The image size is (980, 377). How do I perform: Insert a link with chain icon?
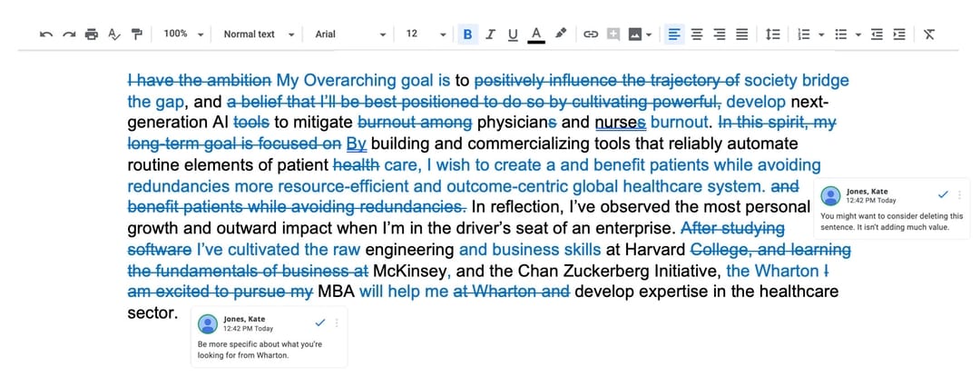(590, 35)
